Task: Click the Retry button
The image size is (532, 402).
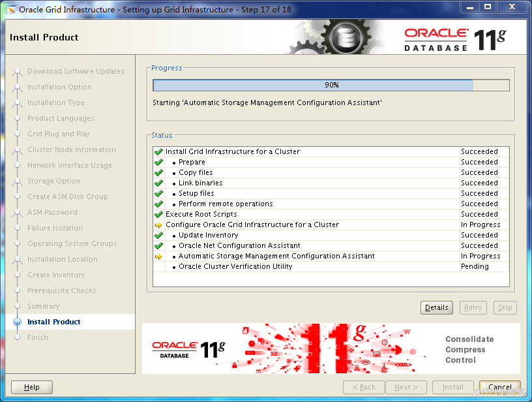Action: tap(473, 307)
